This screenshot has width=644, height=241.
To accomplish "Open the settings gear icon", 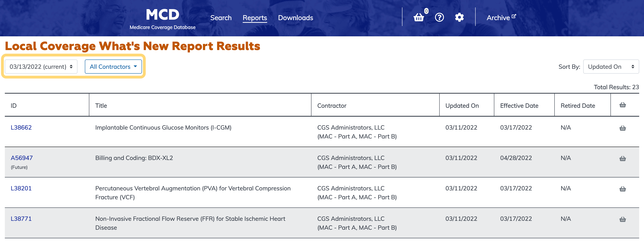I will pyautogui.click(x=459, y=17).
